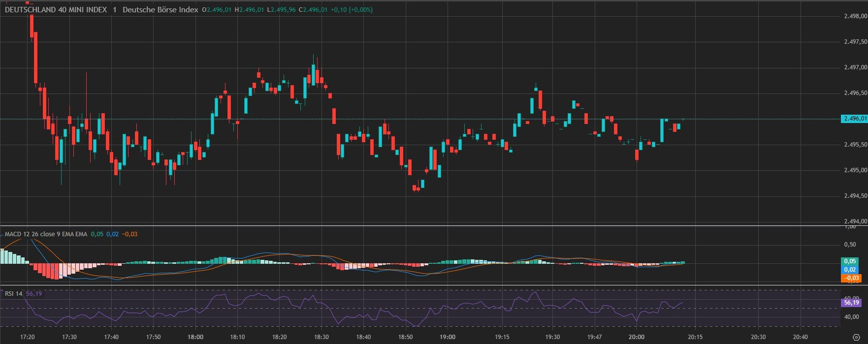Viewport: 868px width, 344px height.
Task: Select the MACD 12 26 indicator legend
Action: click(x=46, y=234)
